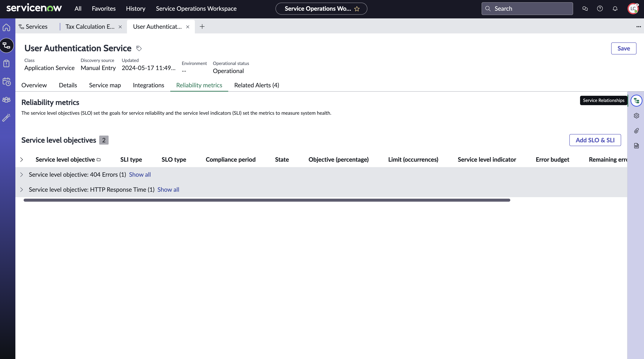Open the document notes icon in right panel

click(x=636, y=146)
